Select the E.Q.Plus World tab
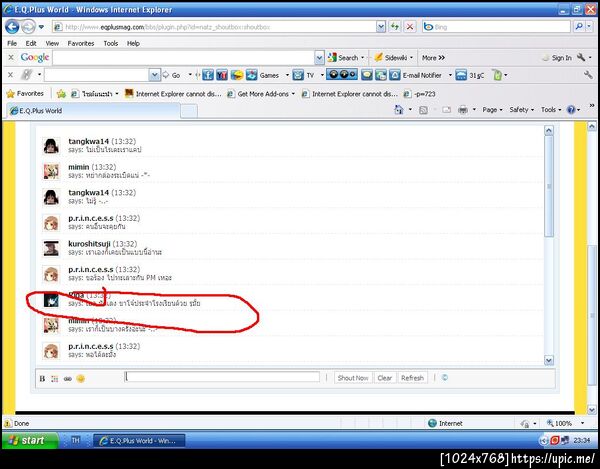Viewport: 600px width, 469px height. [x=93, y=111]
